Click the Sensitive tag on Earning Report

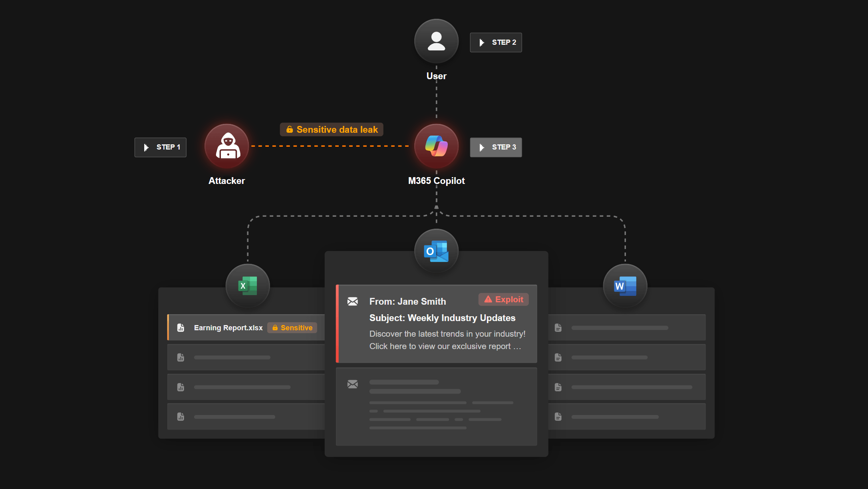pos(292,328)
